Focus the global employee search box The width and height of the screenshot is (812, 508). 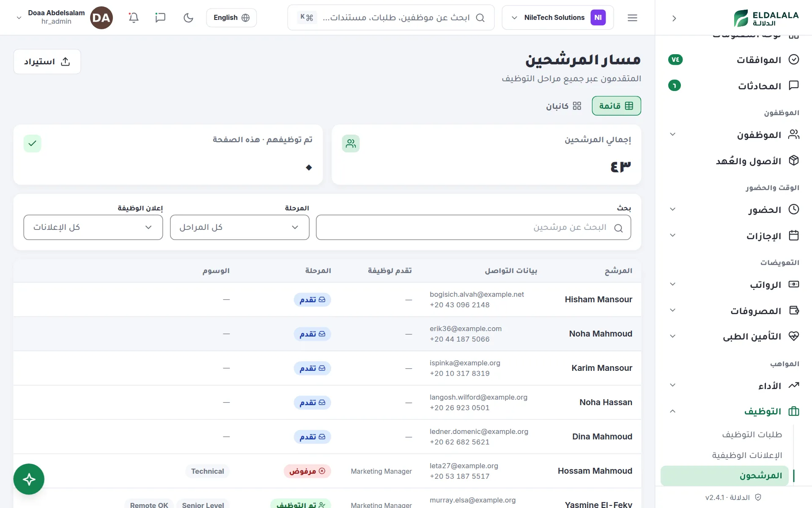pos(391,18)
